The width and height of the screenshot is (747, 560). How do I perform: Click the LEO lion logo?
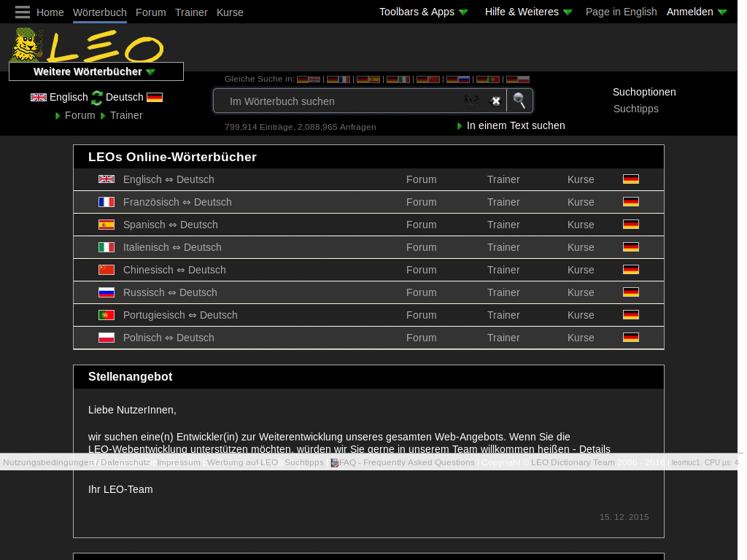[x=87, y=46]
